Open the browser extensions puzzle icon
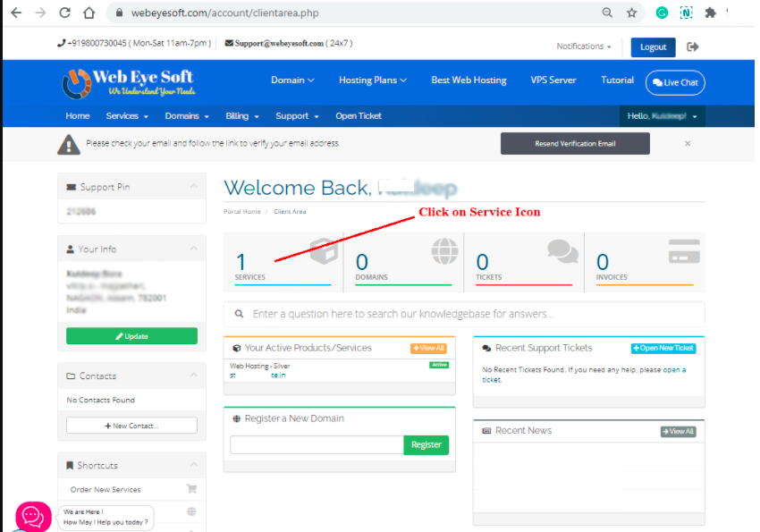The width and height of the screenshot is (760, 532). (711, 13)
